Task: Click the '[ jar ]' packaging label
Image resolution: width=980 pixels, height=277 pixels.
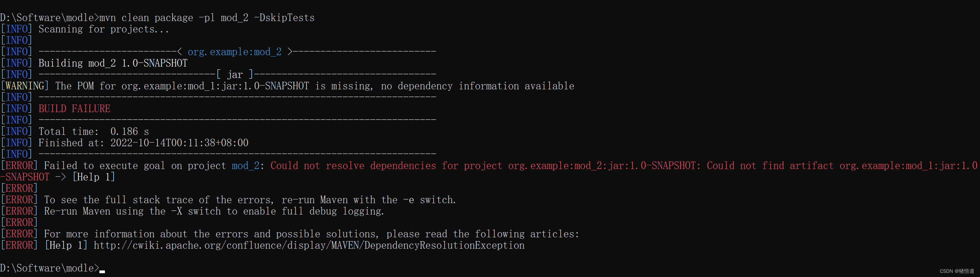Action: [235, 75]
